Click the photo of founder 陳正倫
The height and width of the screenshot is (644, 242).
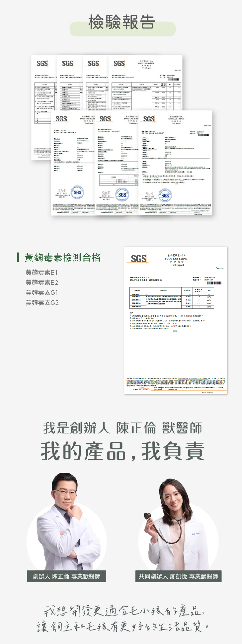(x=67, y=521)
